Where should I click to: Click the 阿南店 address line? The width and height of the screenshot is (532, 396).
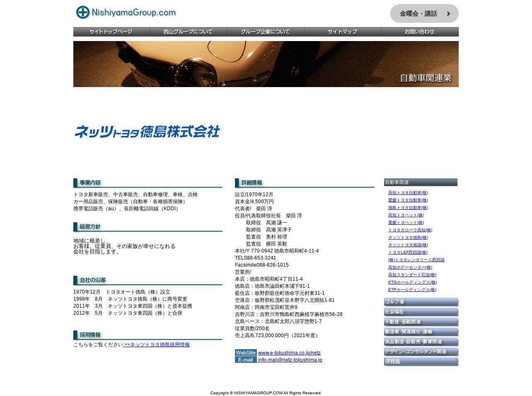pos(266,307)
